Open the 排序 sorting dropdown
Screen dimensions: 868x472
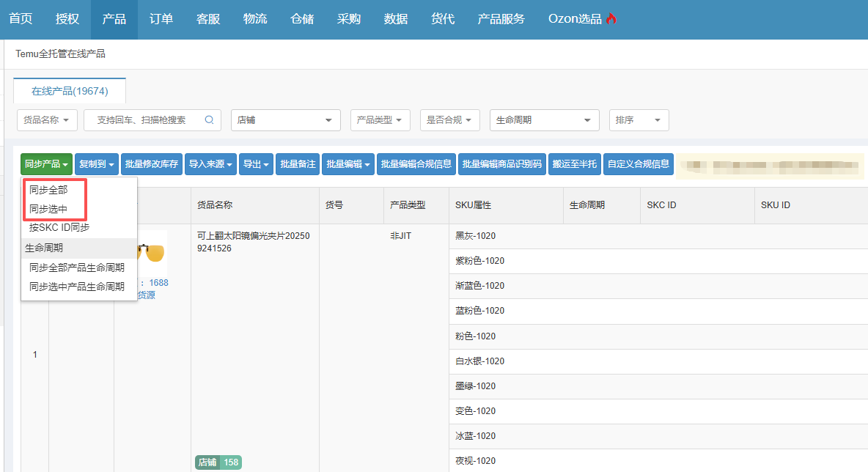coord(639,120)
